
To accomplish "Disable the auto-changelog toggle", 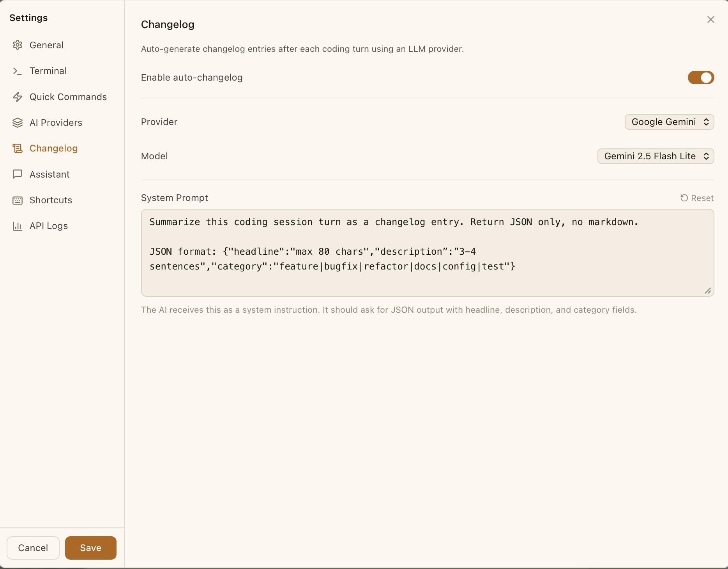I will [x=701, y=78].
